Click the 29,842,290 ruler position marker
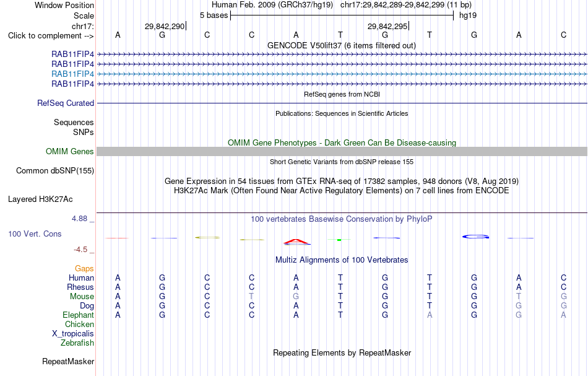 pos(165,26)
